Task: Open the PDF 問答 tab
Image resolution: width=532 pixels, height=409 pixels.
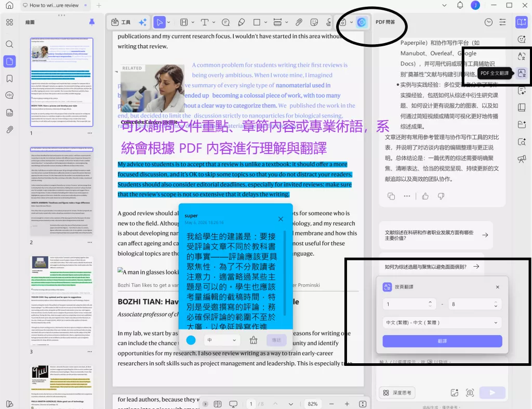Action: 385,22
